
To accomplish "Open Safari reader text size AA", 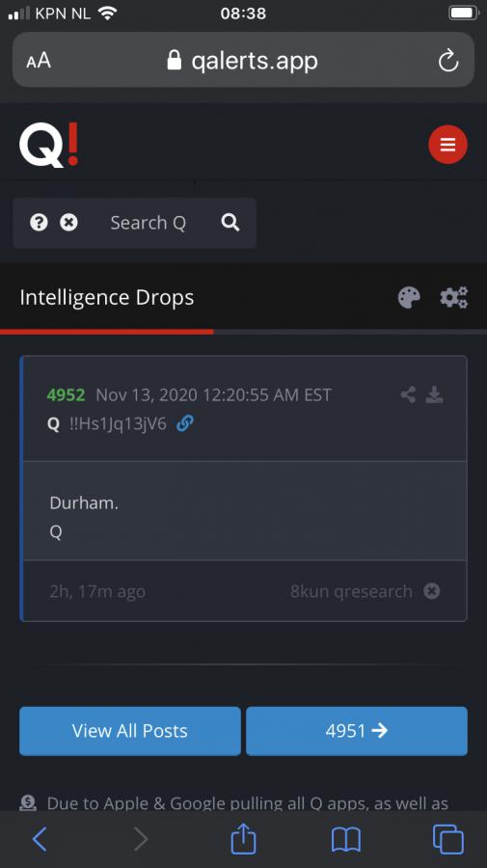I will point(39,61).
